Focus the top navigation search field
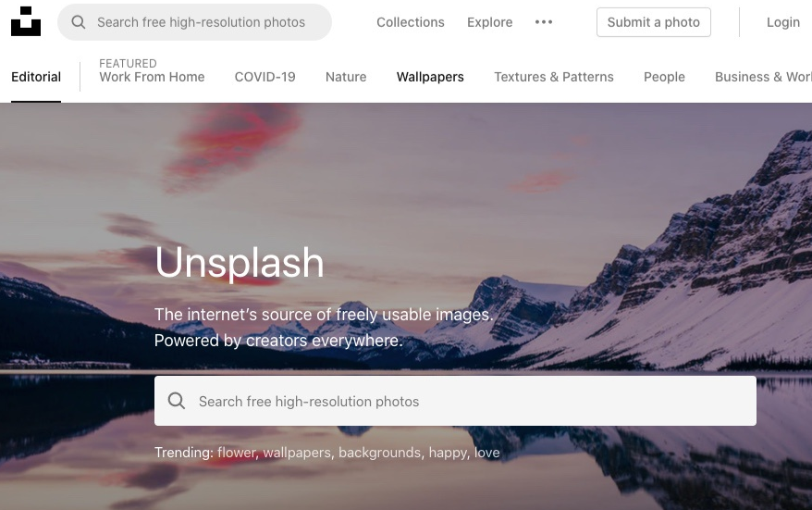 click(195, 22)
